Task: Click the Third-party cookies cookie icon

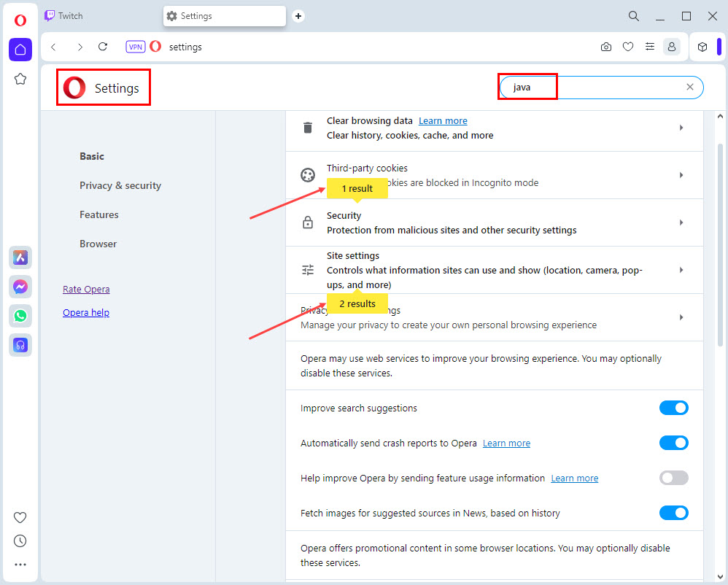Action: tap(308, 175)
